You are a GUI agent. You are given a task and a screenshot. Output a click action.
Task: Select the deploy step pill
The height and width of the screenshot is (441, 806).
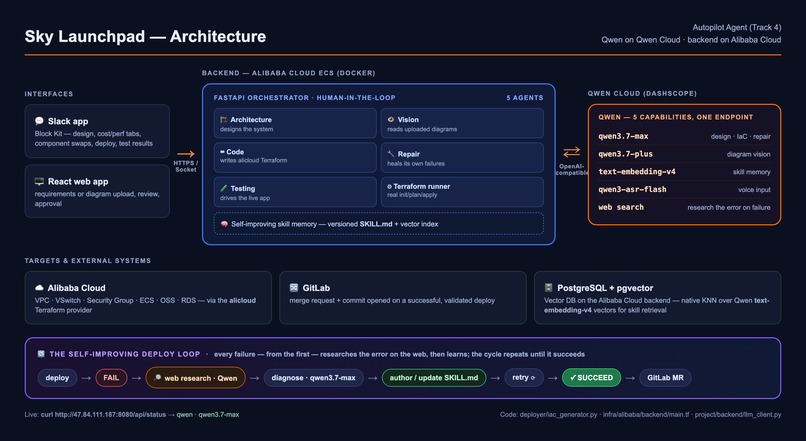pyautogui.click(x=57, y=378)
